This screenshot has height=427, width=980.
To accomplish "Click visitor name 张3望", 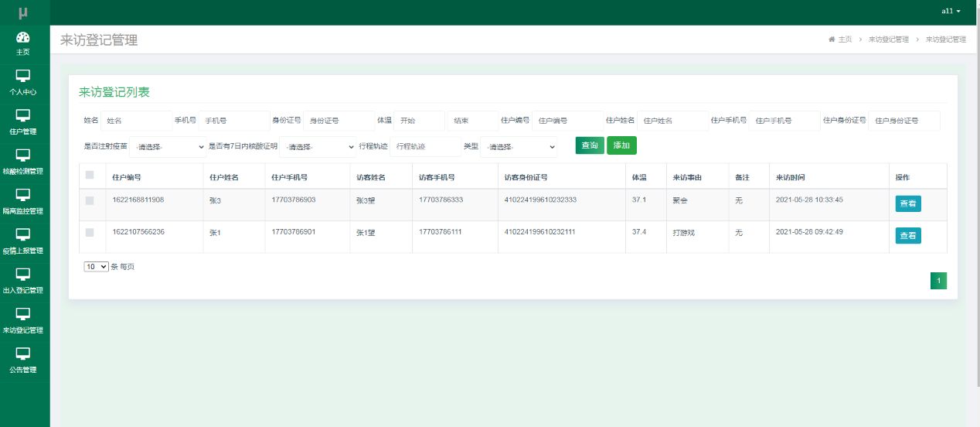I will tap(366, 200).
